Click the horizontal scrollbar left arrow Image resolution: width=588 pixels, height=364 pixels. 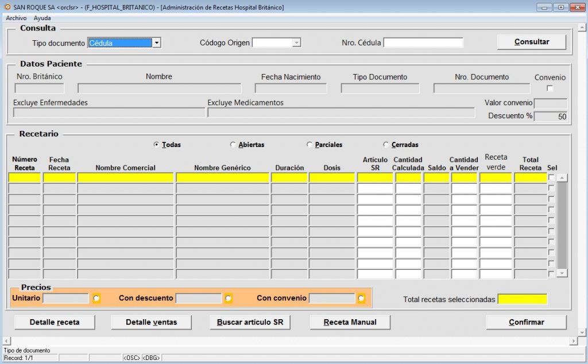coord(7,341)
